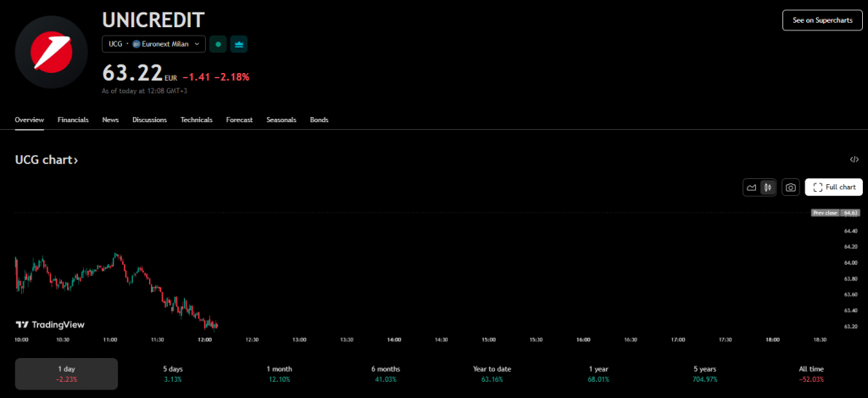Click the candlestick peak near 11:00
Image resolution: width=868 pixels, height=398 pixels.
[x=116, y=255]
